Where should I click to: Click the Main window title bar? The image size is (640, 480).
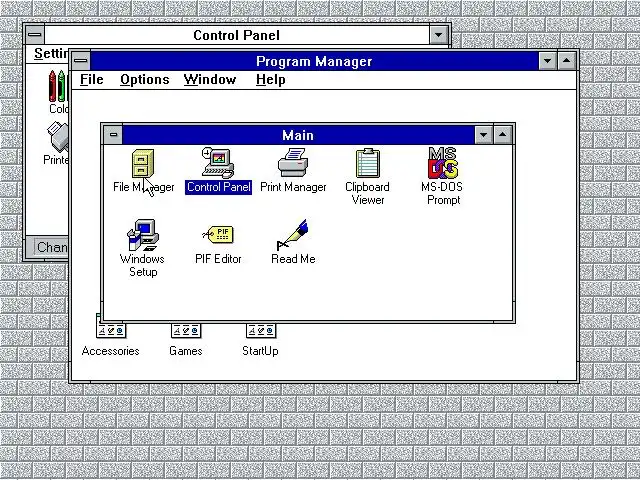[298, 135]
